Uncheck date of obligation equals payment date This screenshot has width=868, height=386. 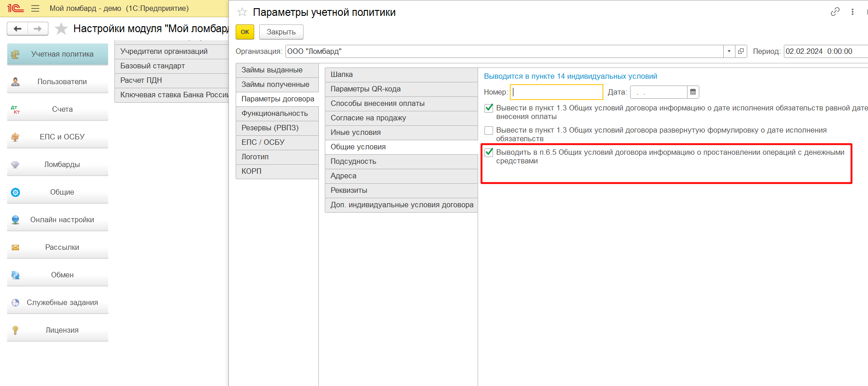click(489, 108)
